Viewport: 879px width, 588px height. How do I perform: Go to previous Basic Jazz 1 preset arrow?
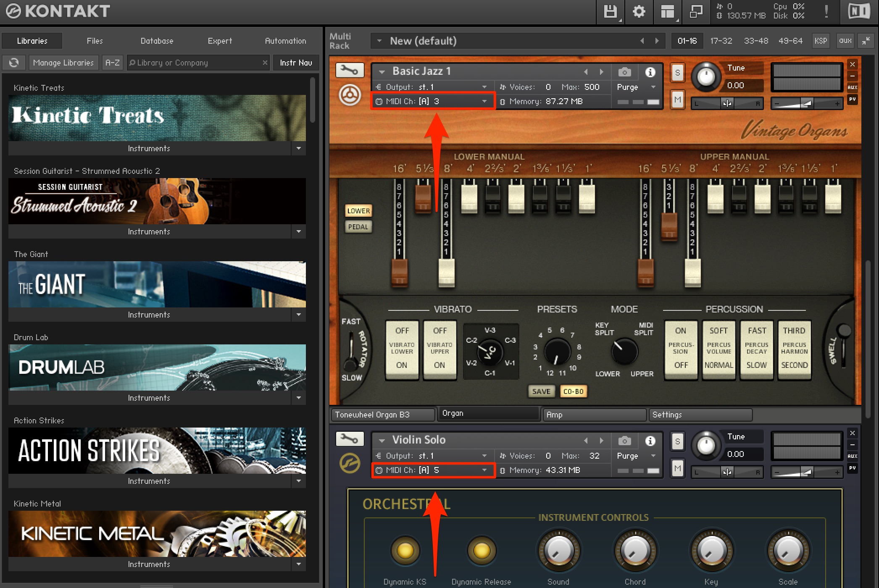pyautogui.click(x=586, y=72)
